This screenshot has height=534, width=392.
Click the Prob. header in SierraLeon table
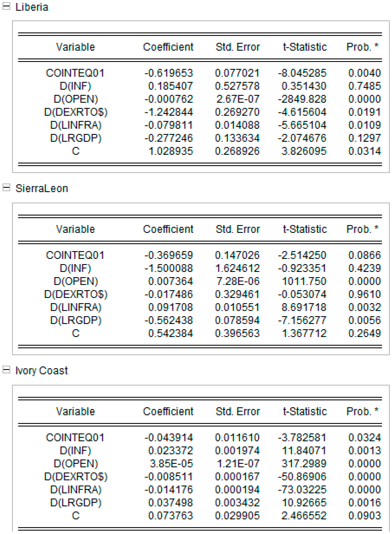362,229
